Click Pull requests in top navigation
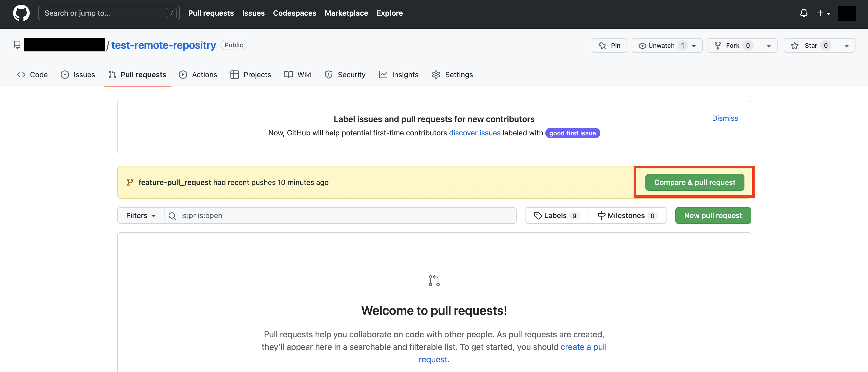Viewport: 868px width, 372px height. [x=211, y=13]
